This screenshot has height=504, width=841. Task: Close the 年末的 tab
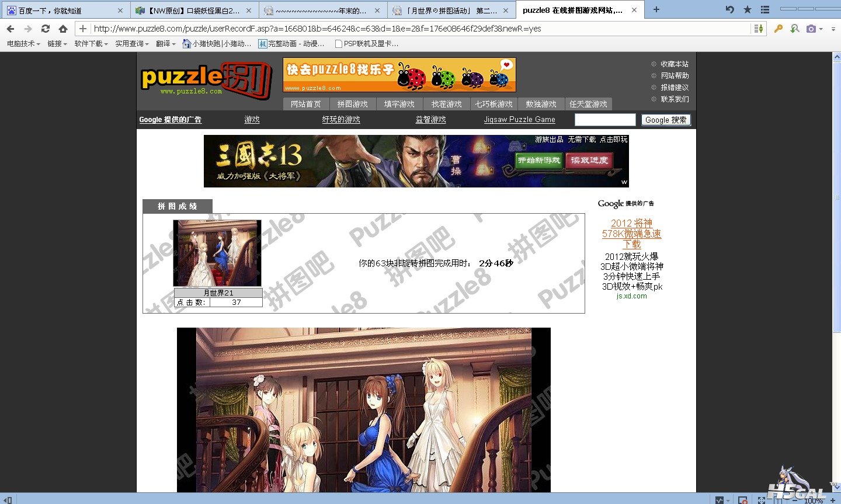377,11
